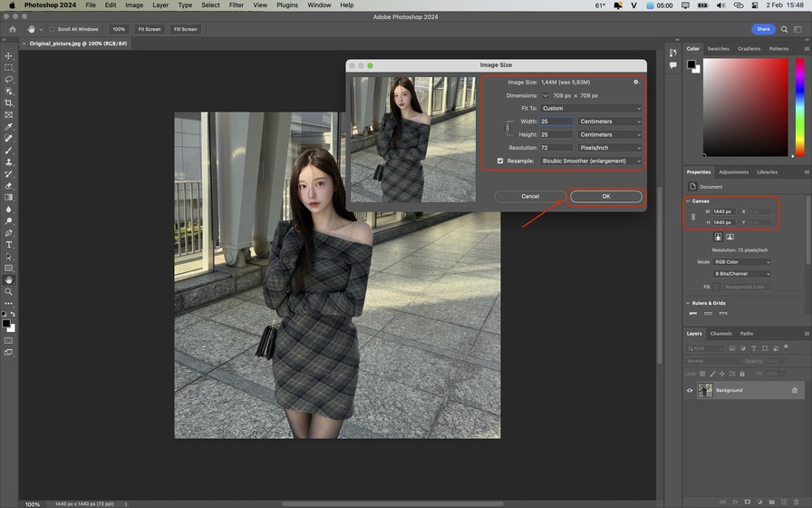Click the Image Size settings gear icon
Viewport: 812px width, 508px height.
(x=636, y=82)
